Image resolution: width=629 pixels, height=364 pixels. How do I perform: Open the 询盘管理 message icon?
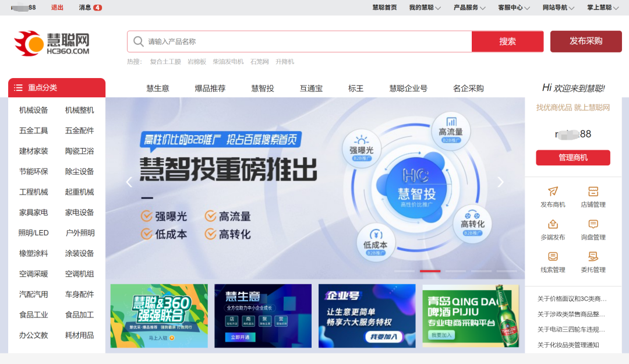tap(593, 224)
